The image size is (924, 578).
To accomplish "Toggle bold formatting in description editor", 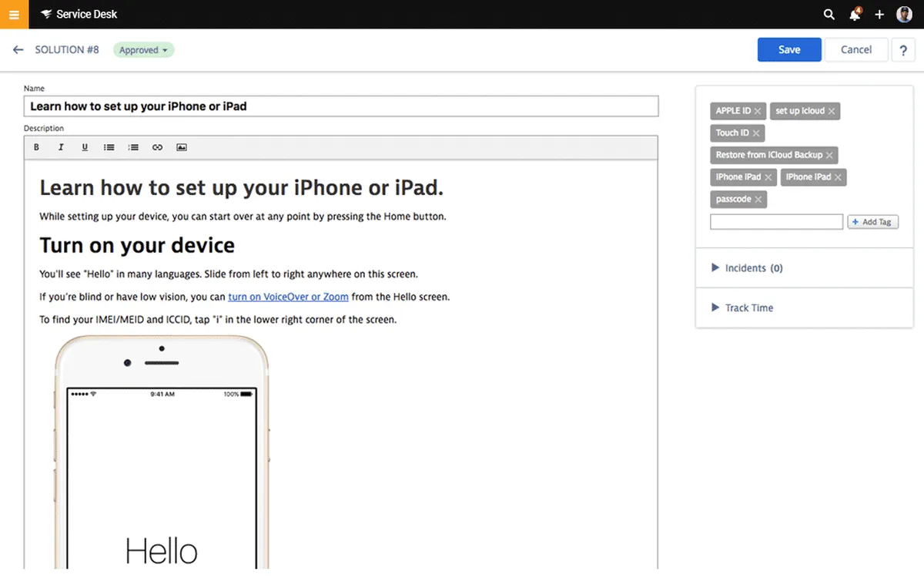I will (x=36, y=147).
